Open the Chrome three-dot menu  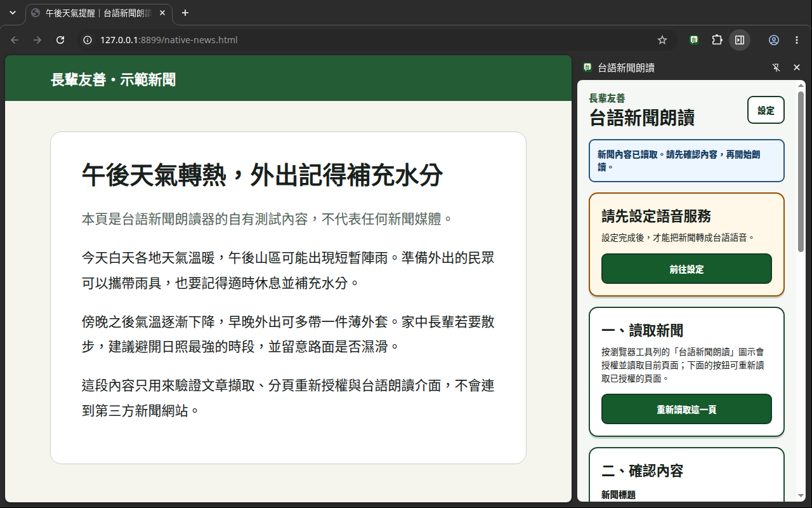pyautogui.click(x=797, y=40)
